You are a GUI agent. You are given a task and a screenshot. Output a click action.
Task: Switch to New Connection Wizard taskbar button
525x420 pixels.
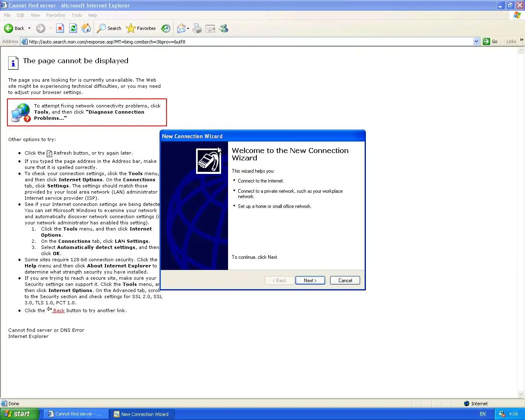pyautogui.click(x=142, y=414)
